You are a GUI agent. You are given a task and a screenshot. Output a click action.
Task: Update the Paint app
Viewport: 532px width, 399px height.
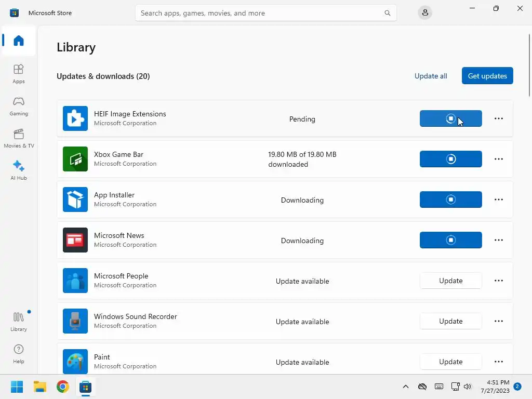(450, 362)
